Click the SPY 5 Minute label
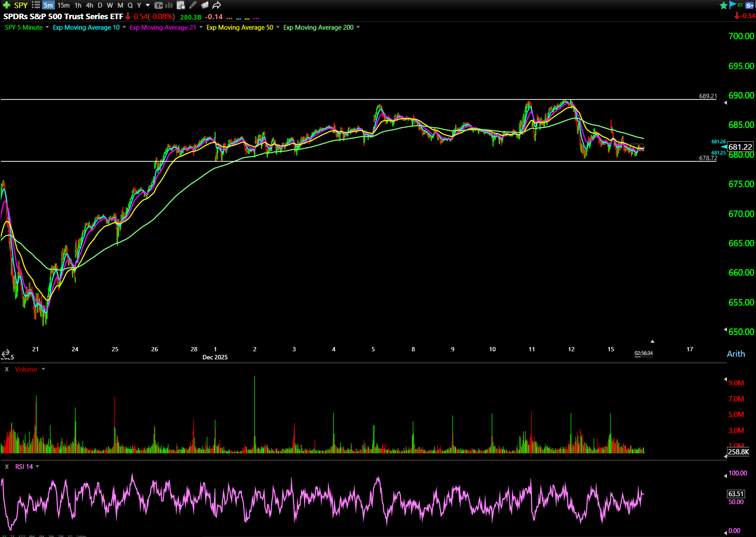 click(23, 27)
